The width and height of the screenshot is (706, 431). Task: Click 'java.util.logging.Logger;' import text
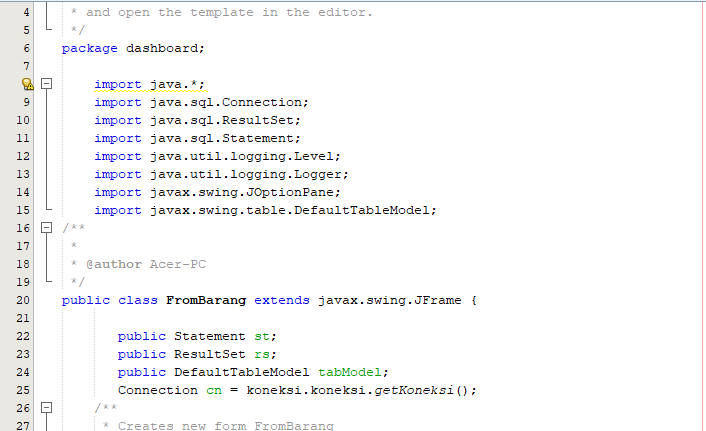coord(249,174)
